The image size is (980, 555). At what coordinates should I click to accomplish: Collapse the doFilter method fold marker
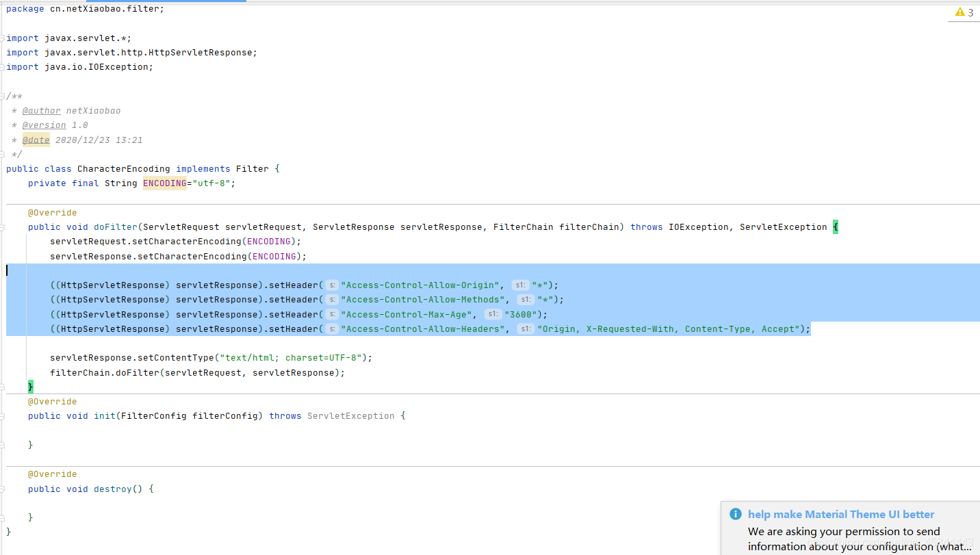coord(3,227)
